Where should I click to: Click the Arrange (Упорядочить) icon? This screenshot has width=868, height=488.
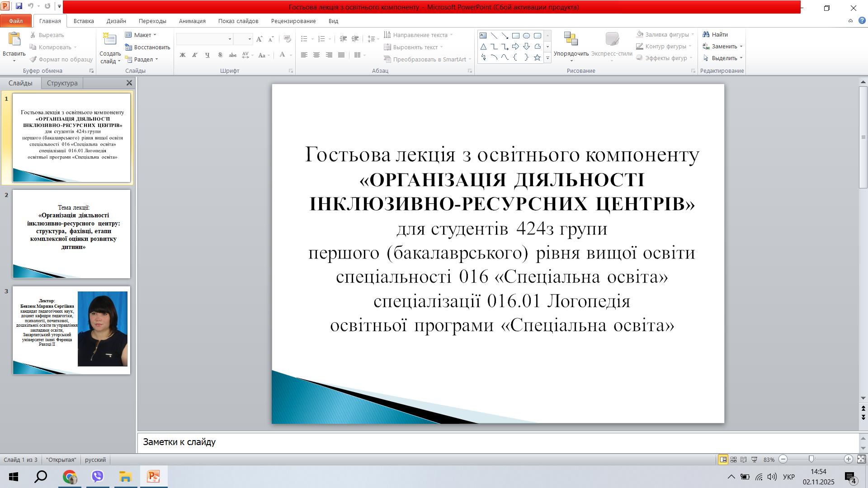point(571,39)
